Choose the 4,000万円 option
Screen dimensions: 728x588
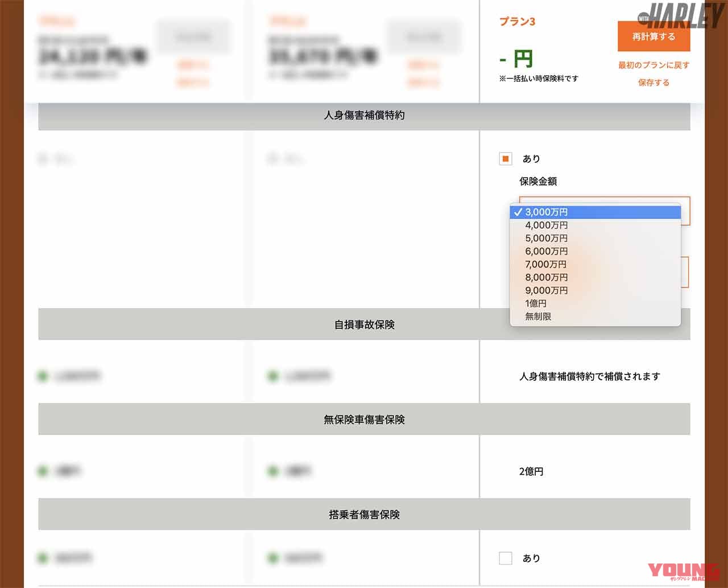[546, 225]
